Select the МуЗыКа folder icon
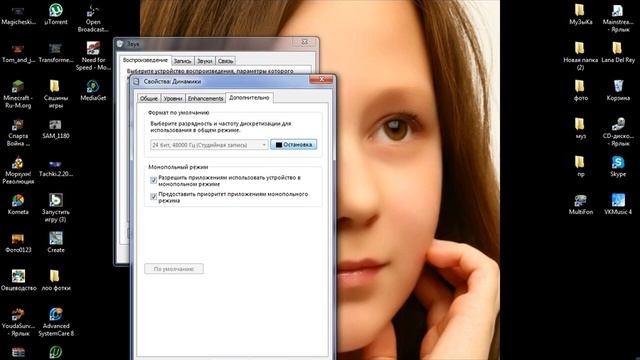The height and width of the screenshot is (360, 640). pyautogui.click(x=580, y=11)
